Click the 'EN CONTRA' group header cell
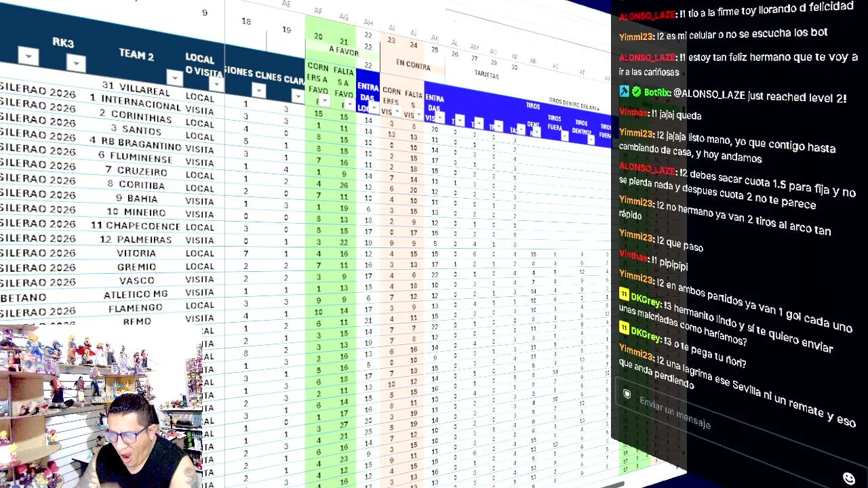Viewport: 868px width, 488px height. pyautogui.click(x=413, y=66)
